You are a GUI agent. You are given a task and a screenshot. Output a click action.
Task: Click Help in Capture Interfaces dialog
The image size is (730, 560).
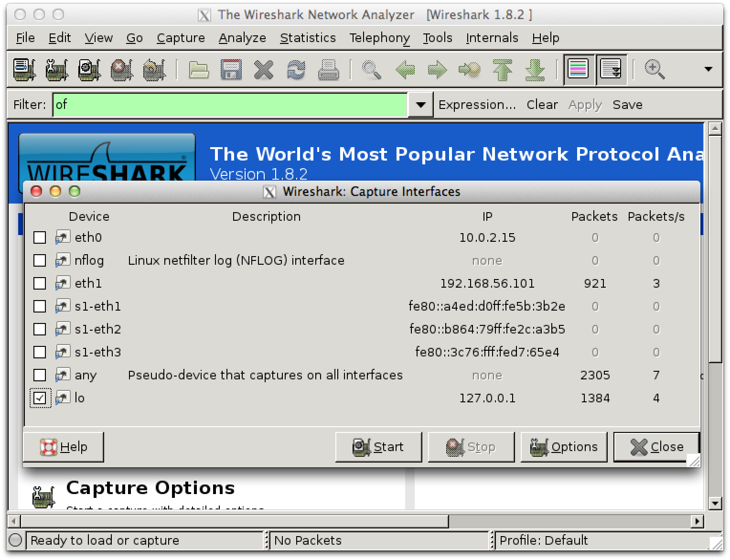[64, 447]
